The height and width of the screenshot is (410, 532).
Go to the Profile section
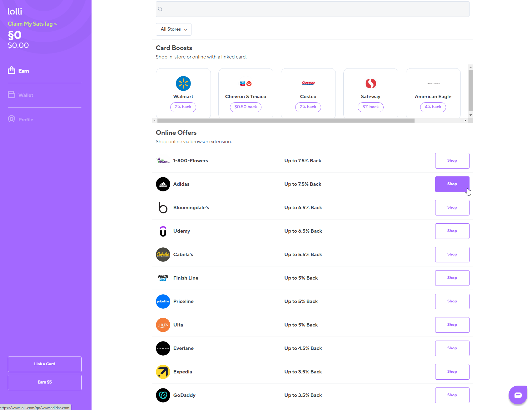point(21,119)
